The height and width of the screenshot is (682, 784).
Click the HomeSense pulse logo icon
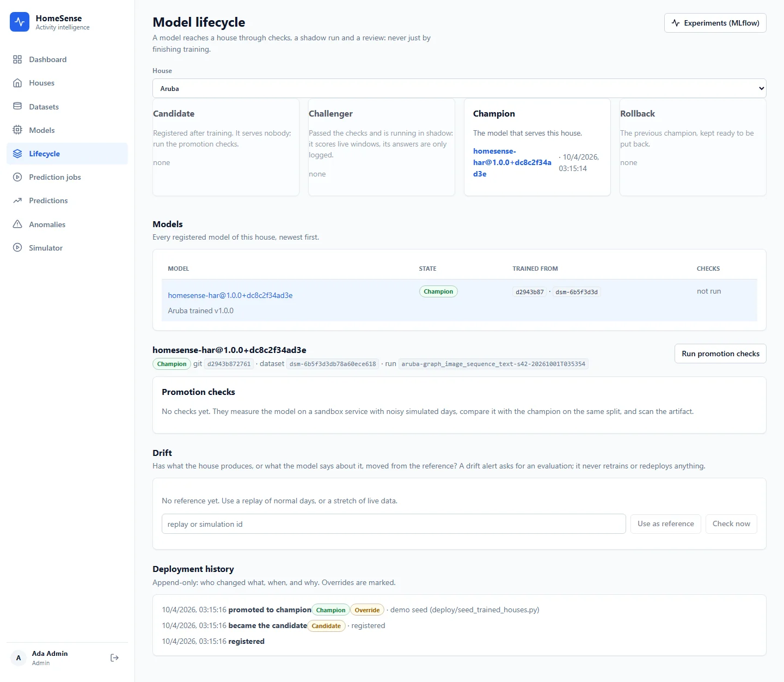(x=20, y=22)
